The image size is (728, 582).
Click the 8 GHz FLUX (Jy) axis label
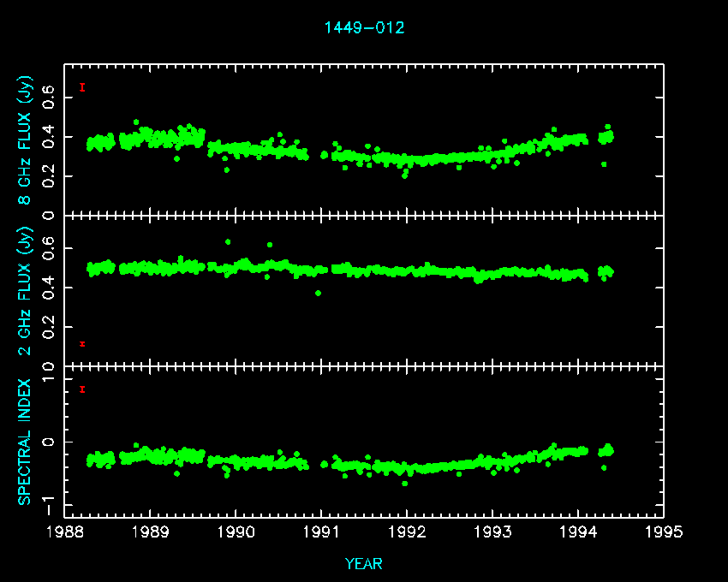(26, 139)
